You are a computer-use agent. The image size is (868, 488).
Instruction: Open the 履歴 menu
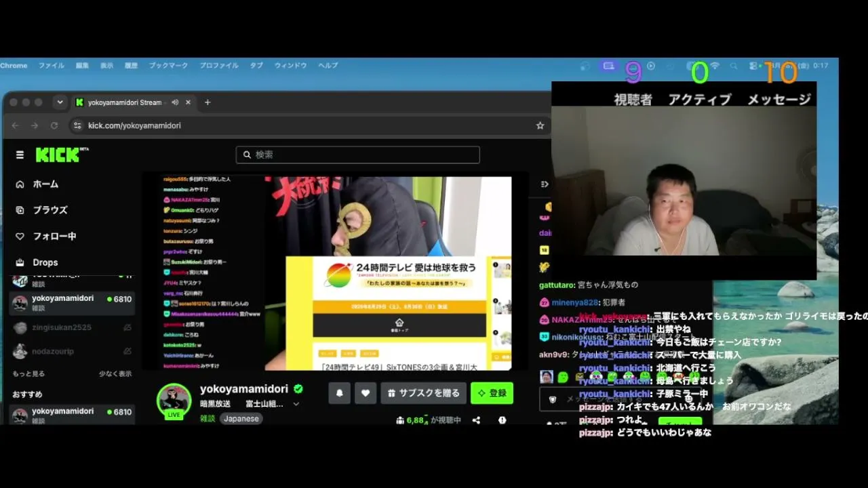[x=131, y=66]
